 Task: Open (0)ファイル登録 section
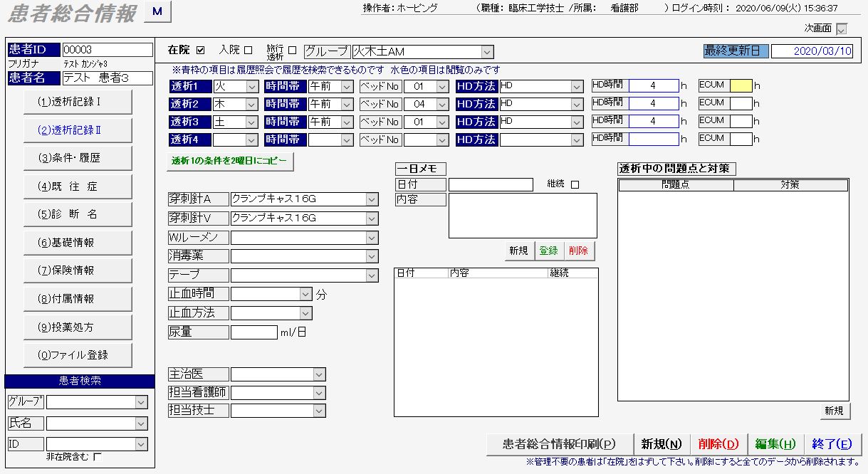[x=78, y=354]
